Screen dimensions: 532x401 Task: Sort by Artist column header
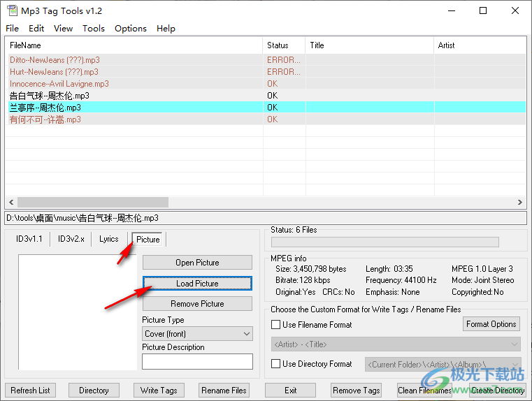(480, 45)
